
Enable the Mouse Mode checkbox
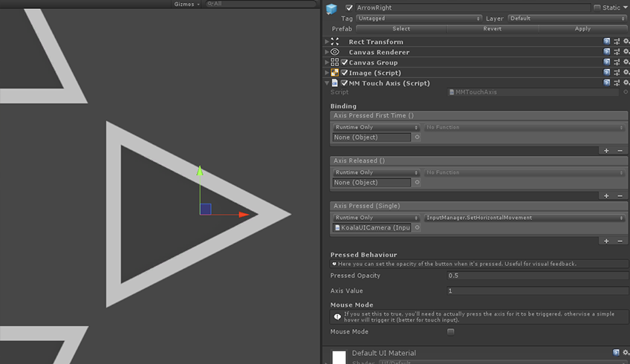451,332
